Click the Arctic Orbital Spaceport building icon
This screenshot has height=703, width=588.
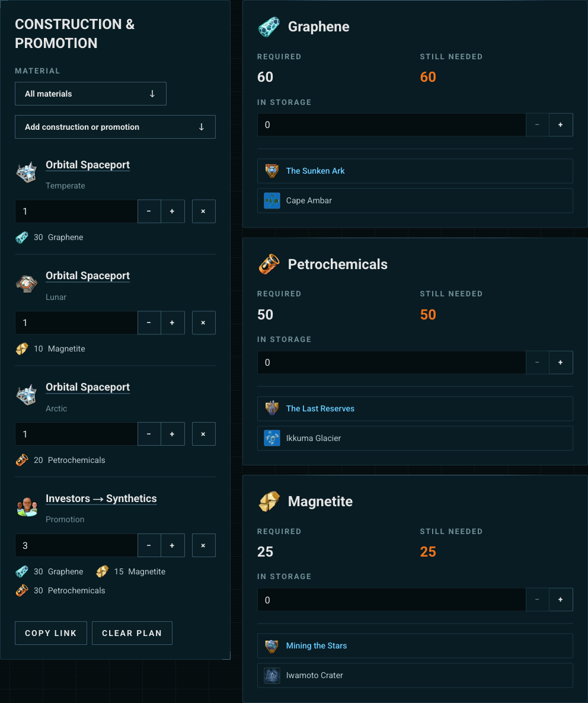27,395
